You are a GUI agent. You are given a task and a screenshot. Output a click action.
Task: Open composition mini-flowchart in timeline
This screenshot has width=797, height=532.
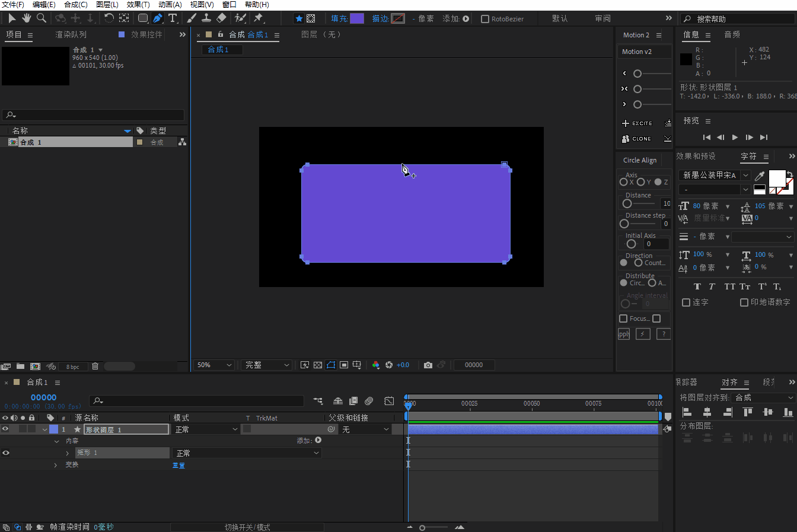click(x=318, y=402)
